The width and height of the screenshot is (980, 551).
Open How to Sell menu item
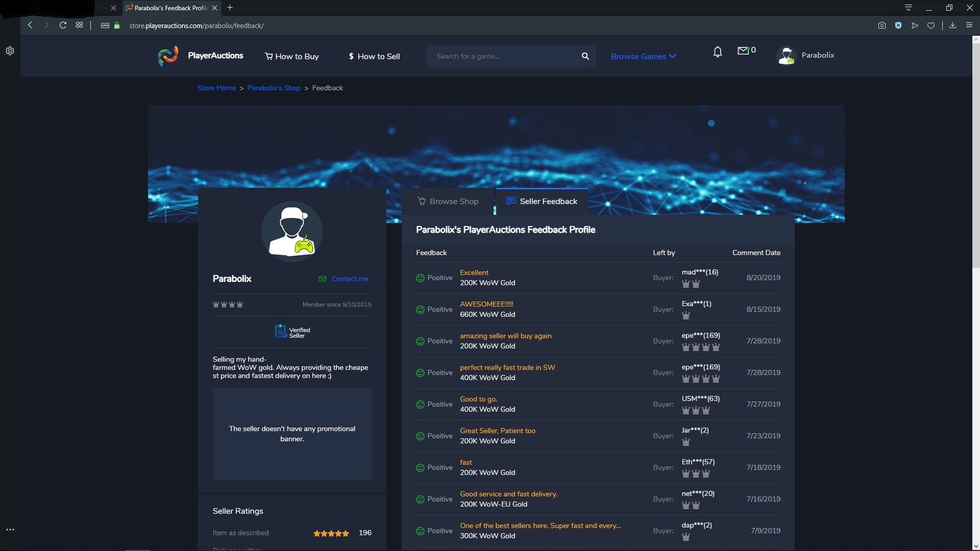[x=374, y=56]
